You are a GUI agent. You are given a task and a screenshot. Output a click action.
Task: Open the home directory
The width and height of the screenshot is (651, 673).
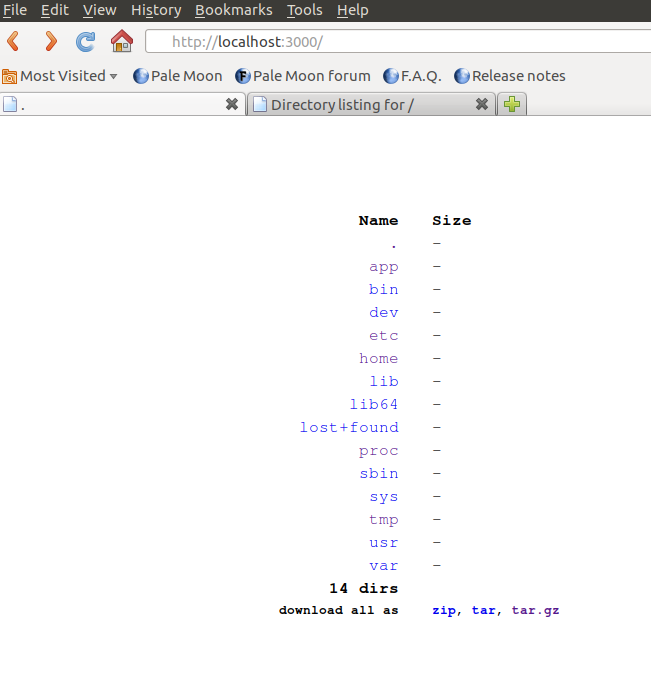[379, 358]
